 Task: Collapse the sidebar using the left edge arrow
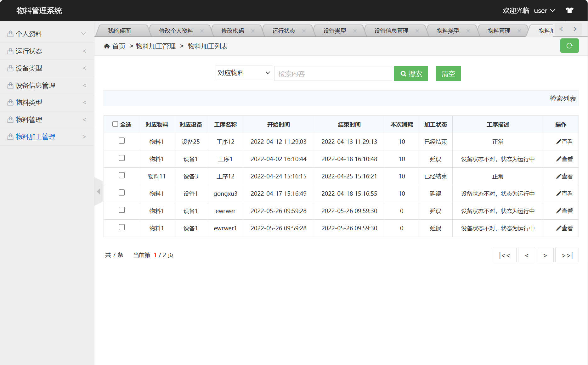coord(99,191)
